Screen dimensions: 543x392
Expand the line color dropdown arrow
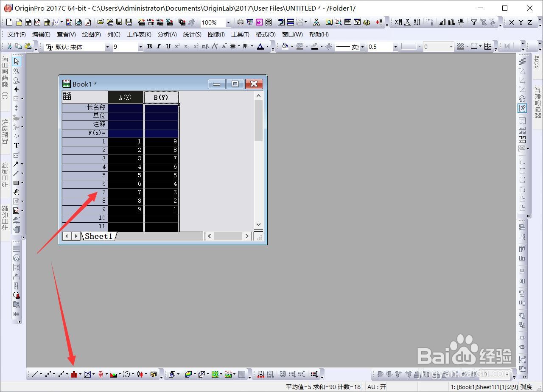click(322, 47)
